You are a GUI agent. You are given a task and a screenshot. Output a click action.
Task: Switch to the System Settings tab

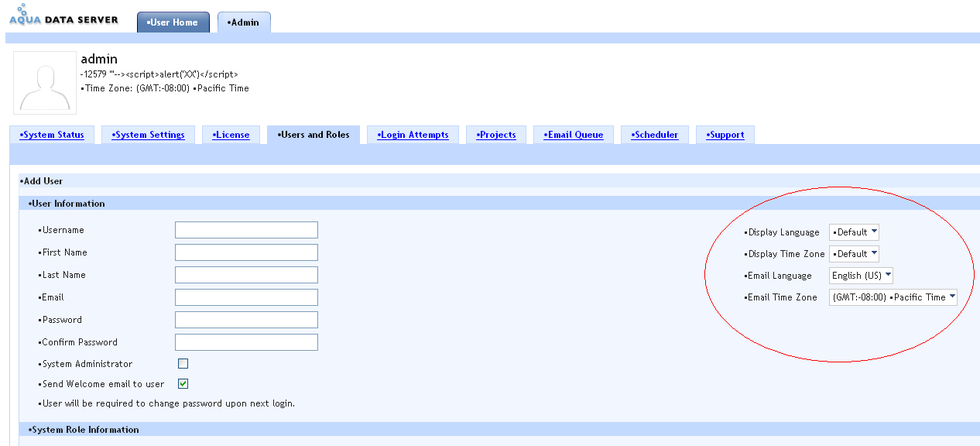148,135
